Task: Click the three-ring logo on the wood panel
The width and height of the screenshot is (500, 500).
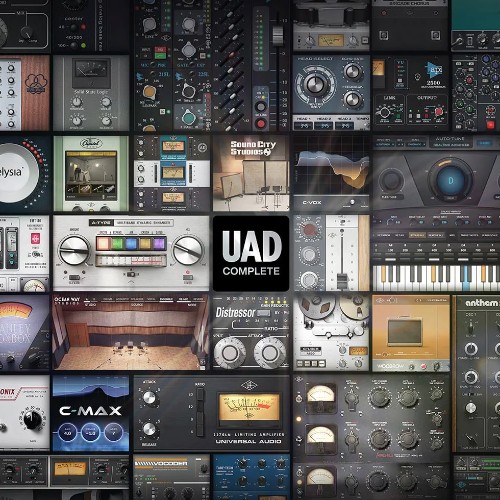Action: click(x=35, y=83)
